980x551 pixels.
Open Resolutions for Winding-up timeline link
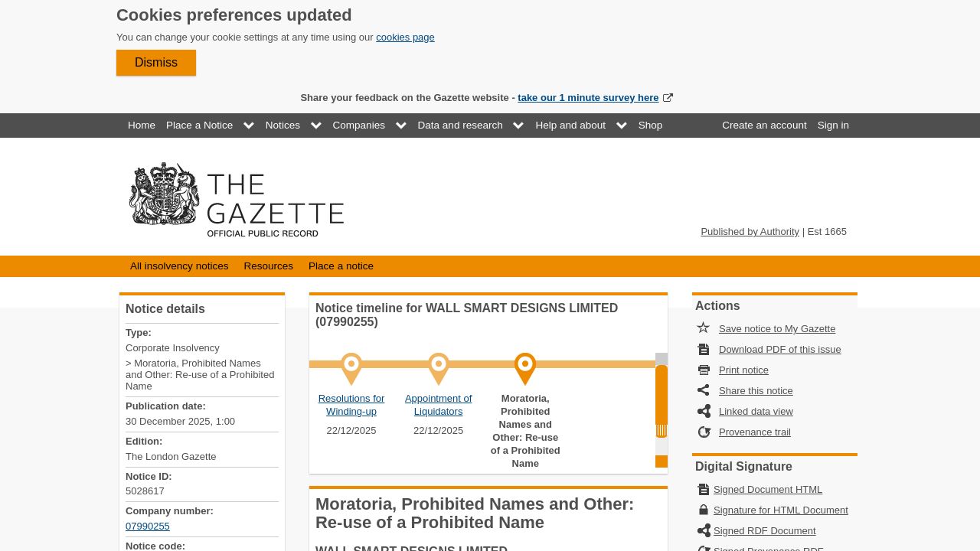coord(351,405)
